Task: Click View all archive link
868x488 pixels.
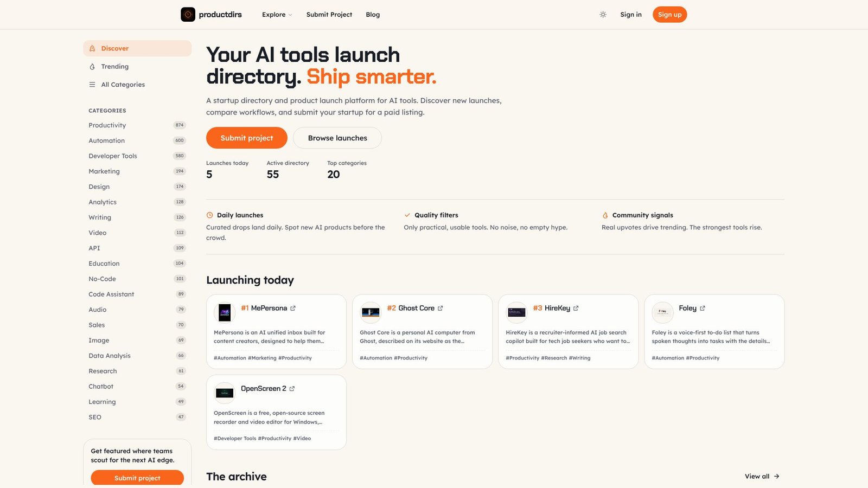Action: coord(762,476)
